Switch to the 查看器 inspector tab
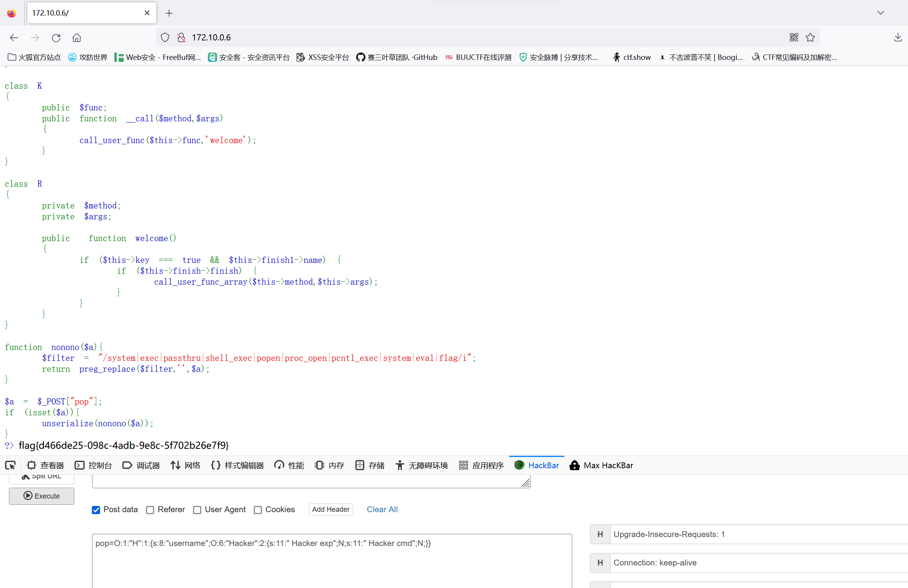 pos(45,465)
